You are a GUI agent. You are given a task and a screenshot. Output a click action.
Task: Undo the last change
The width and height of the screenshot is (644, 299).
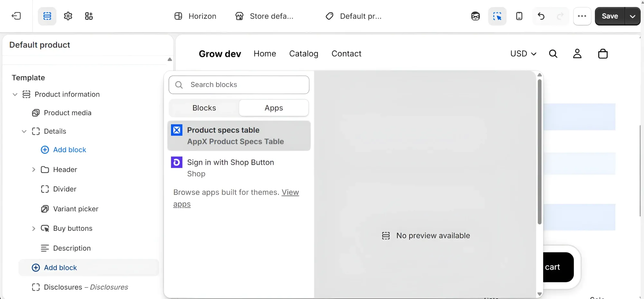(541, 16)
